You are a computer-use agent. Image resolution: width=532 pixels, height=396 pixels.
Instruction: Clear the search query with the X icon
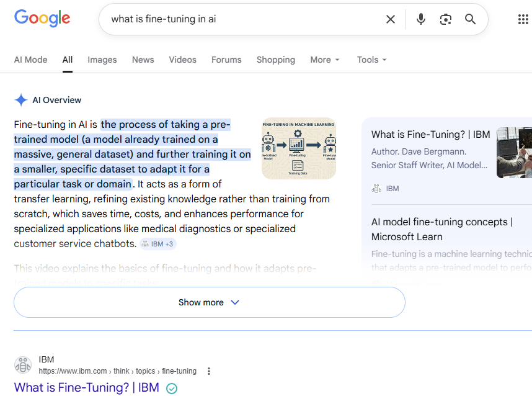click(x=391, y=19)
